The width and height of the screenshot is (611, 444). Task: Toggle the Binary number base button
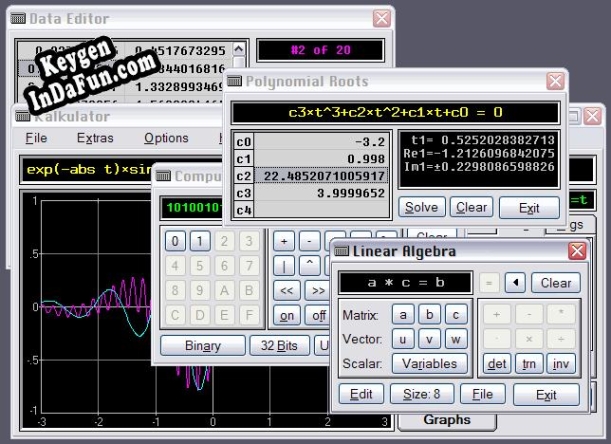(x=203, y=345)
